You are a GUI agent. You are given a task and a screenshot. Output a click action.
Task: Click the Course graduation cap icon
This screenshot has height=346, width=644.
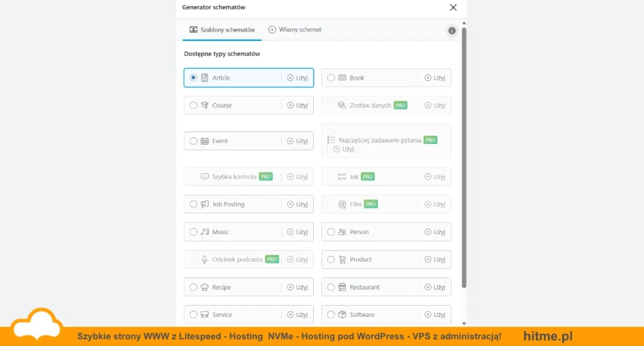[x=204, y=105]
